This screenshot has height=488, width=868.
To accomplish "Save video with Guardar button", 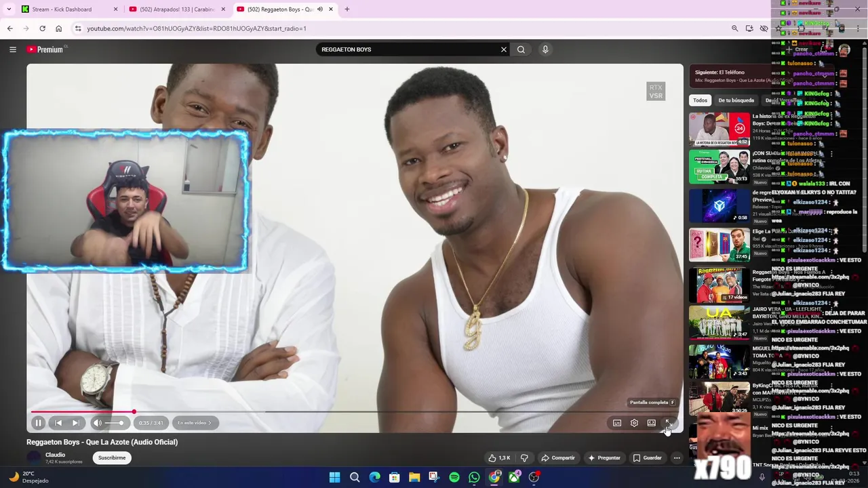I will [x=648, y=458].
